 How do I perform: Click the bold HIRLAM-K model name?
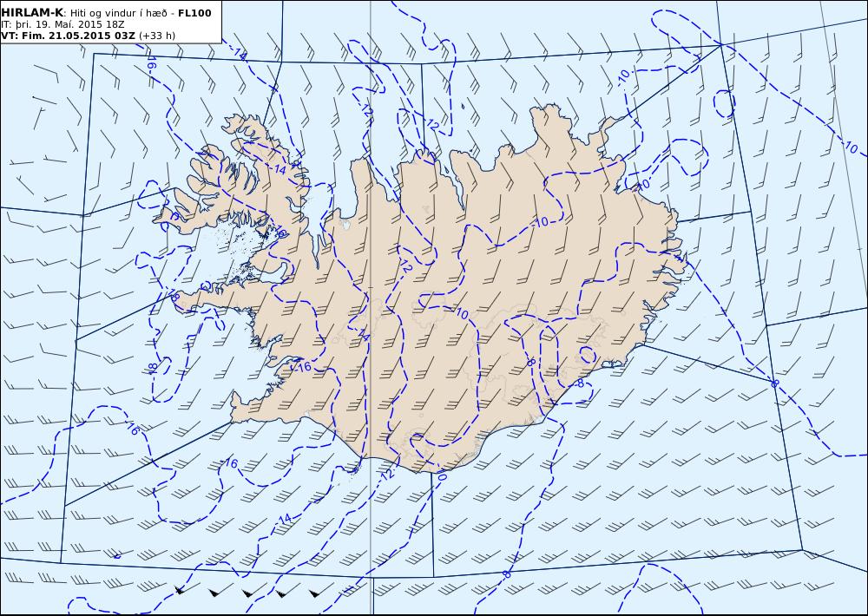pos(32,13)
